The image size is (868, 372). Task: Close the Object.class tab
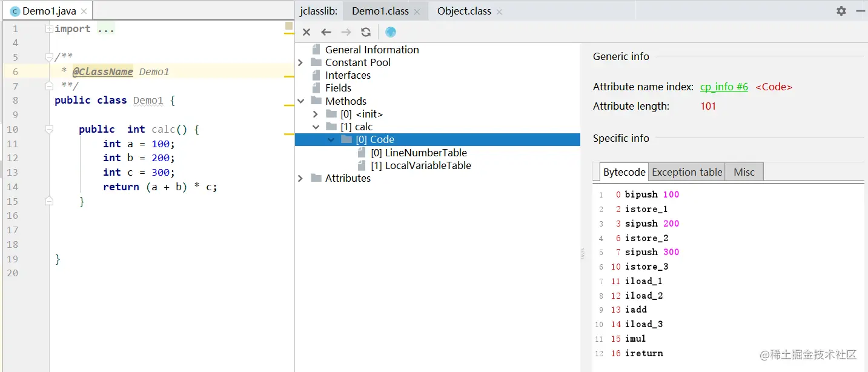499,12
